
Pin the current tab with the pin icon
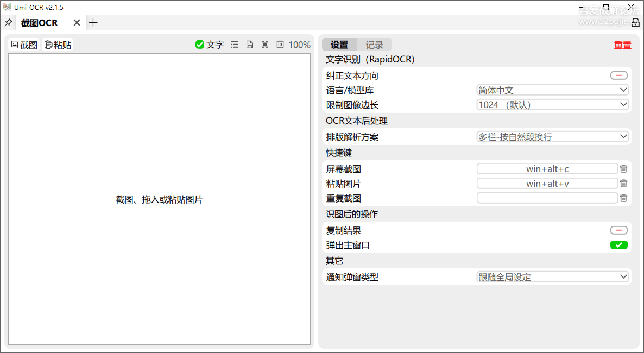click(8, 22)
